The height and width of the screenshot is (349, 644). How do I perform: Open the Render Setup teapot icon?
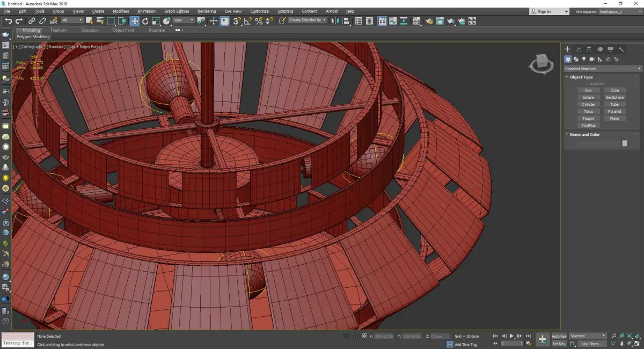tap(429, 21)
